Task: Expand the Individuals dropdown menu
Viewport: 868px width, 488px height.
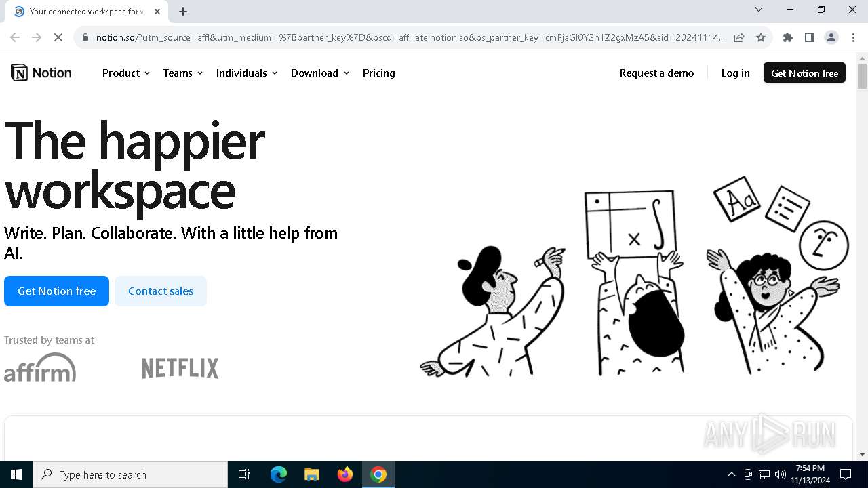Action: click(x=247, y=73)
